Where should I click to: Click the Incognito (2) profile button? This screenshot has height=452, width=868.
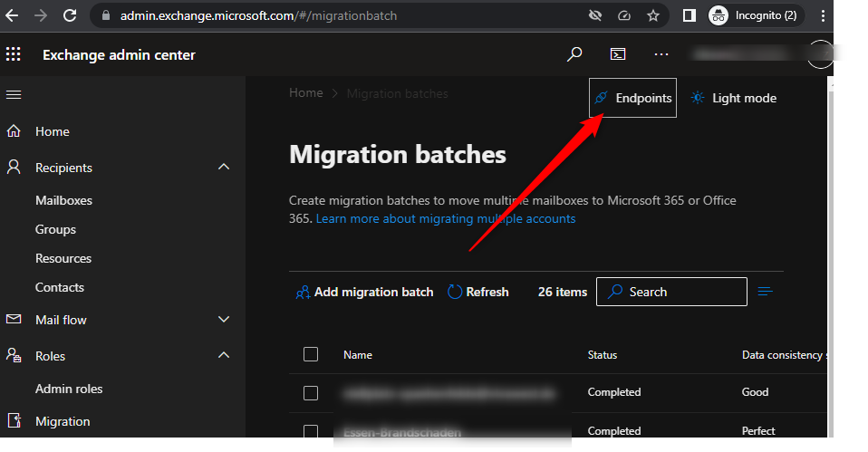(x=755, y=15)
